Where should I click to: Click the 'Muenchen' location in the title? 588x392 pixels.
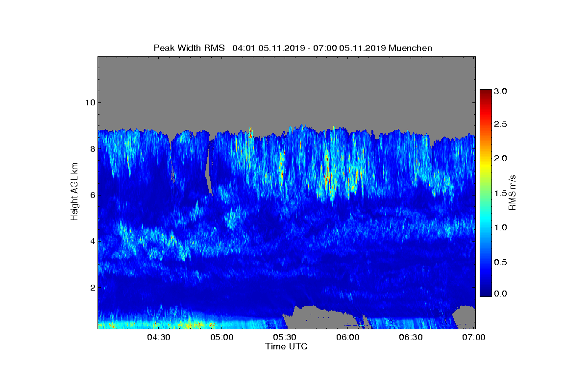(410, 48)
